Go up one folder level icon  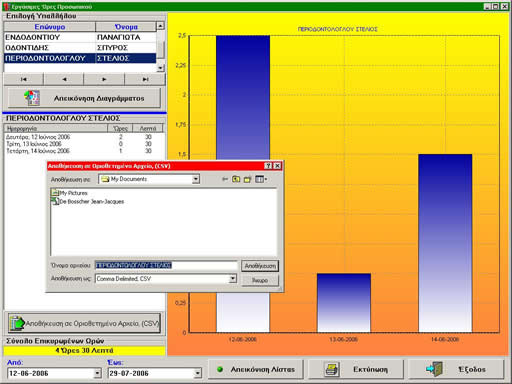236,179
